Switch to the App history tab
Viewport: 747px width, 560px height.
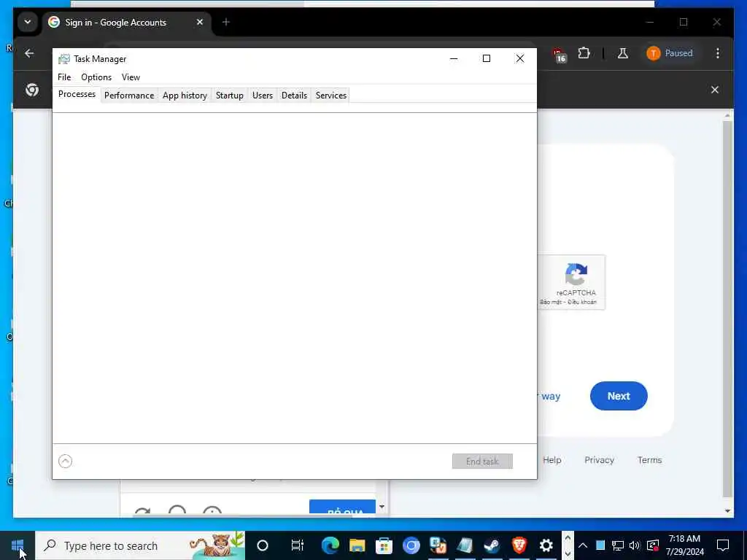tap(185, 96)
